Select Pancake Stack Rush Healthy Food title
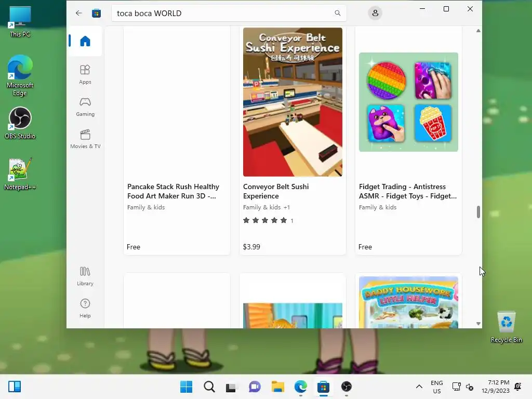This screenshot has height=399, width=532. click(x=174, y=191)
